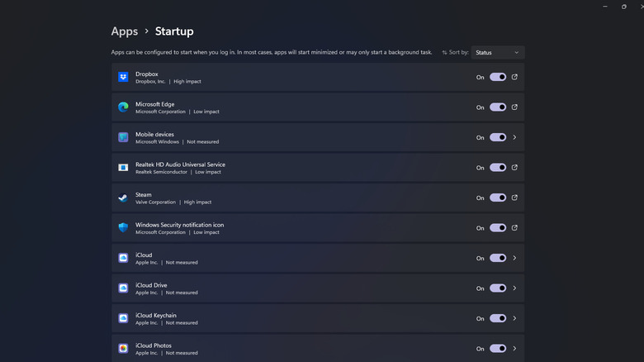This screenshot has height=362, width=644.
Task: Go back to Apps breadcrumb
Action: [125, 31]
